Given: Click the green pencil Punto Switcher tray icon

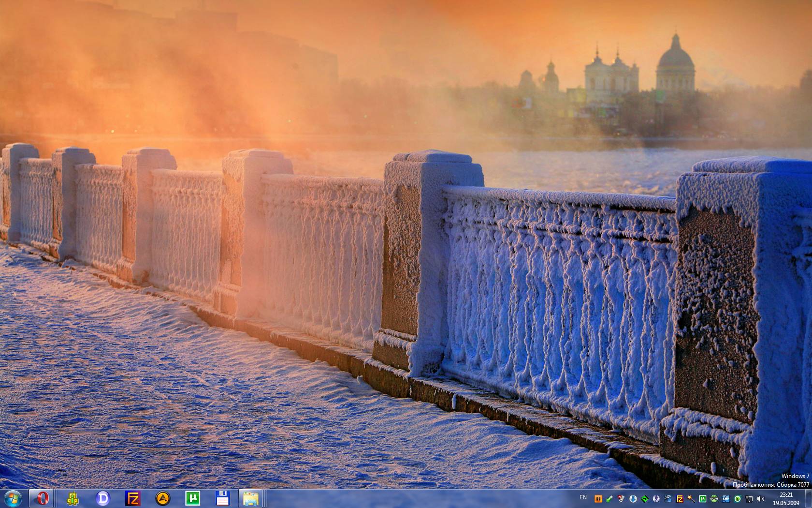Looking at the screenshot, I should coord(609,498).
